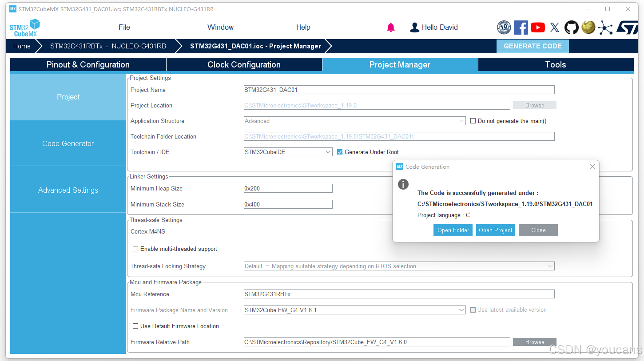644x361 pixels.
Task: Open the notification bell icon
Action: [x=391, y=28]
